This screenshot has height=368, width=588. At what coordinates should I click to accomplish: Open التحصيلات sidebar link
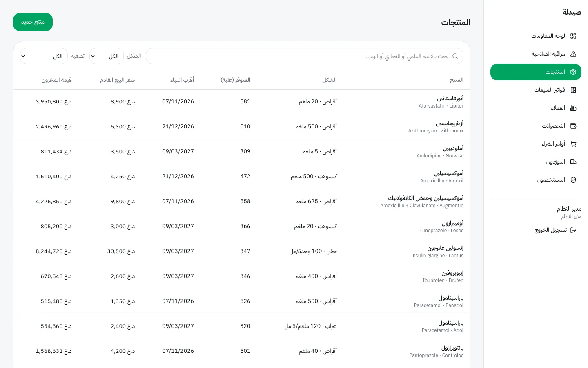(x=536, y=126)
